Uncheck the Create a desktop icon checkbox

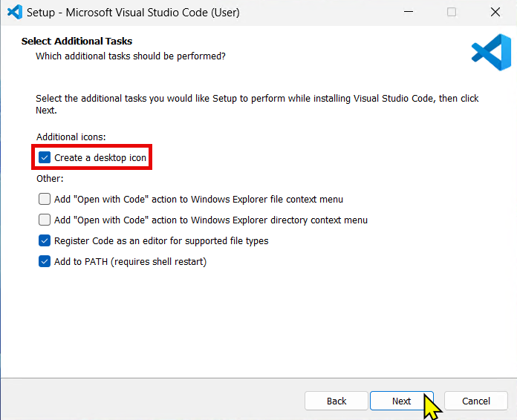pos(45,157)
